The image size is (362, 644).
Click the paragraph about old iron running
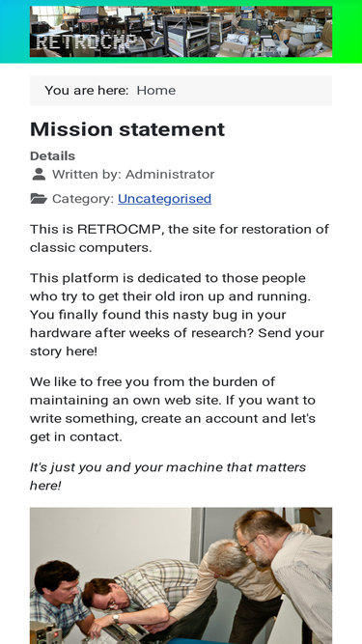[177, 315]
